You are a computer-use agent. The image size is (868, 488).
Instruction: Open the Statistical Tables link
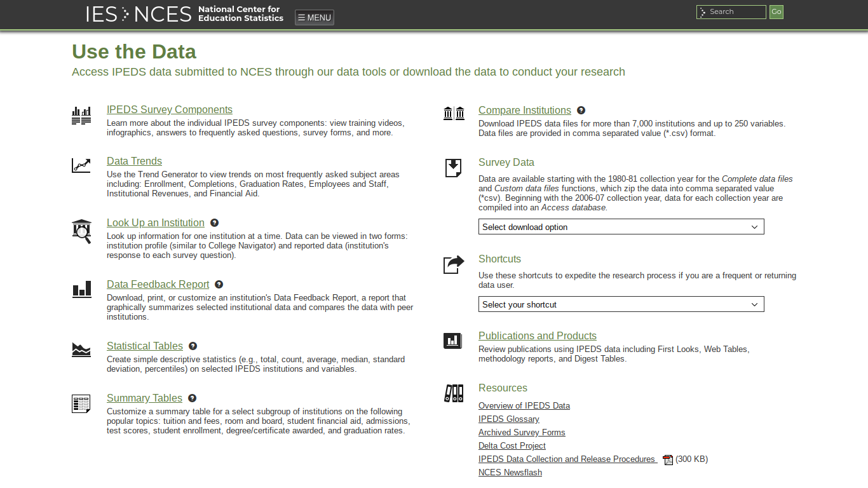click(x=145, y=346)
